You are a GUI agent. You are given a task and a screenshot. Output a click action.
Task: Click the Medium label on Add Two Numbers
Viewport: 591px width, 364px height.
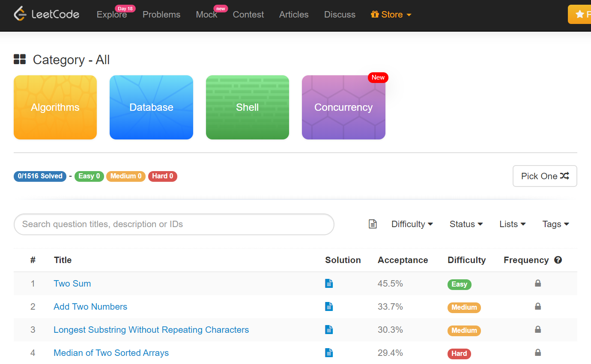point(464,308)
